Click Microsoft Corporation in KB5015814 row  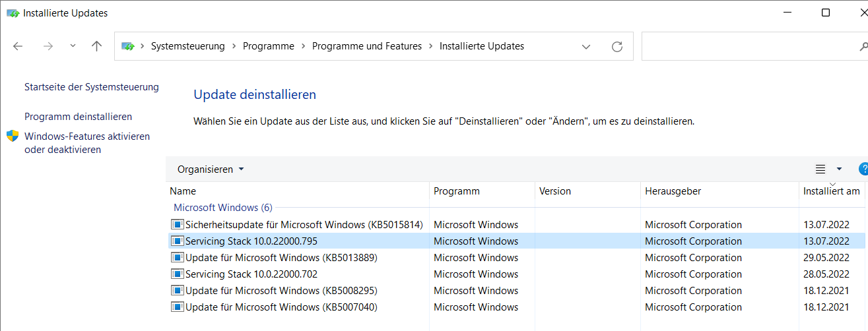(693, 225)
